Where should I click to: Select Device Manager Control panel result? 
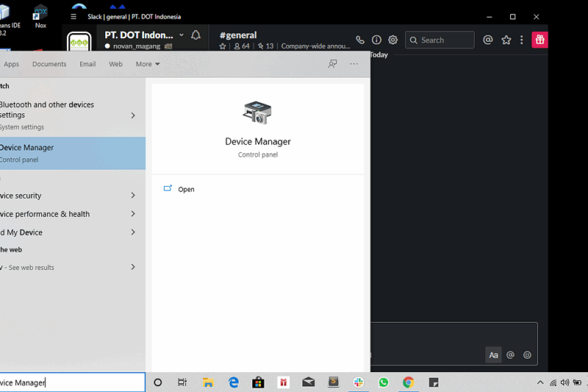coord(73,153)
